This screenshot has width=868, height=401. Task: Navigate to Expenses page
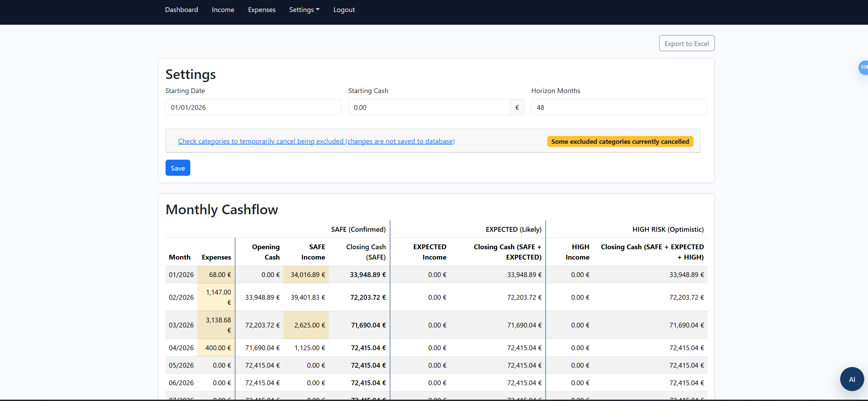(262, 10)
